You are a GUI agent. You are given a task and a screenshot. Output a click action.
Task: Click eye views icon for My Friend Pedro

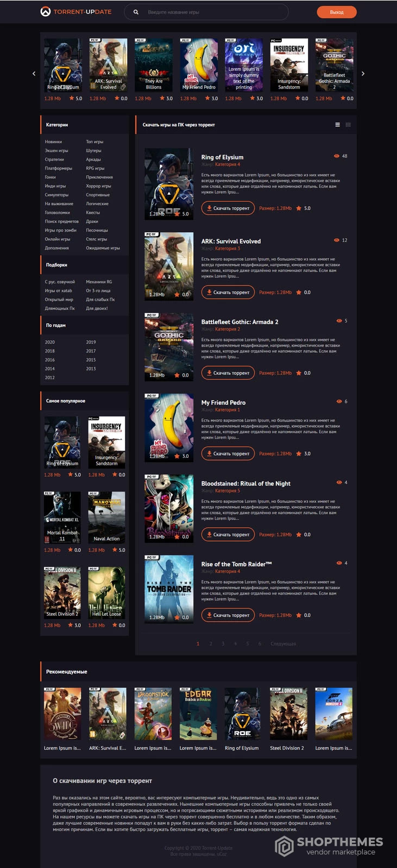[x=339, y=401]
